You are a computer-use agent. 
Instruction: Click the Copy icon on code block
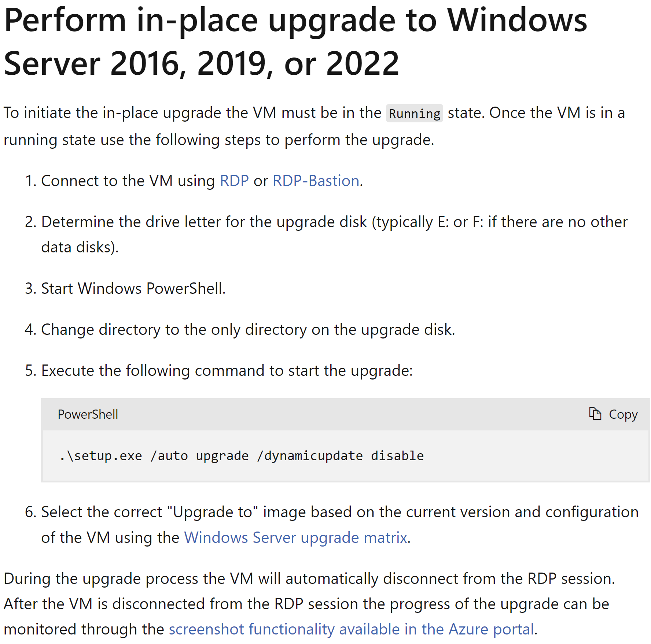[x=595, y=414]
